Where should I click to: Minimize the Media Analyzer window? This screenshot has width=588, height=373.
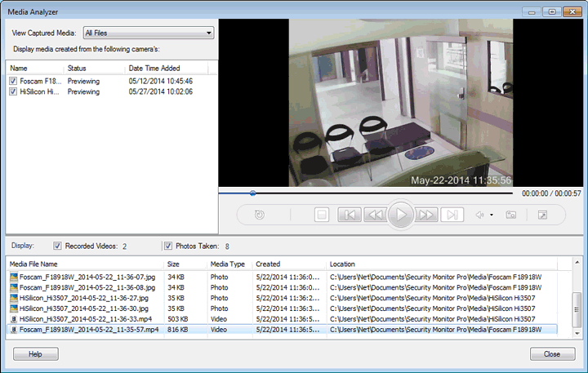[532, 12]
